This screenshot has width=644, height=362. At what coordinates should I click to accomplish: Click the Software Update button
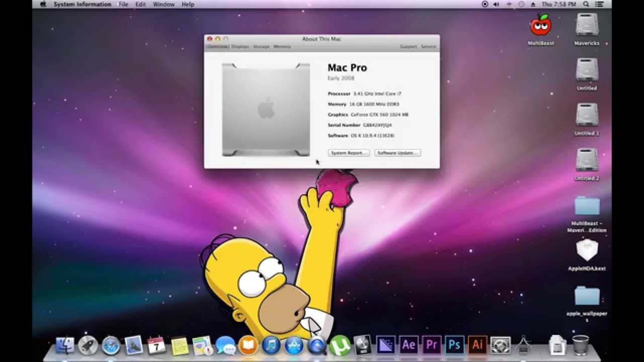tap(397, 153)
